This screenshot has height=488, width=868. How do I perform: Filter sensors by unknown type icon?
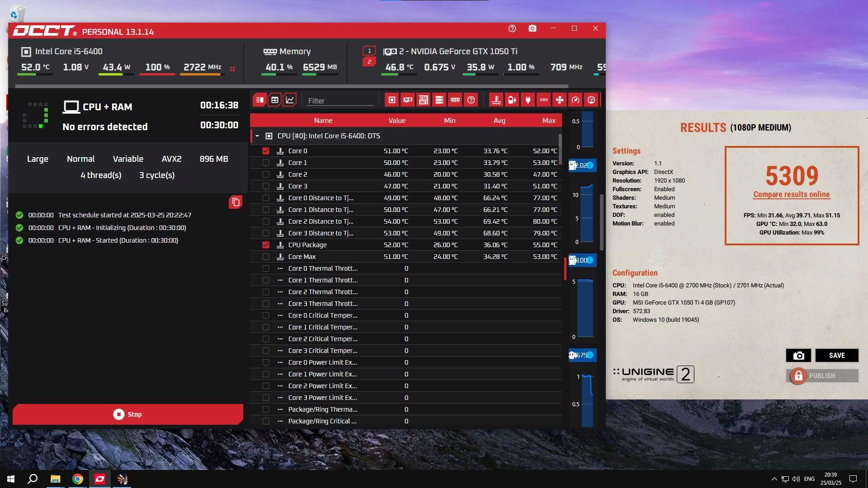coord(471,100)
